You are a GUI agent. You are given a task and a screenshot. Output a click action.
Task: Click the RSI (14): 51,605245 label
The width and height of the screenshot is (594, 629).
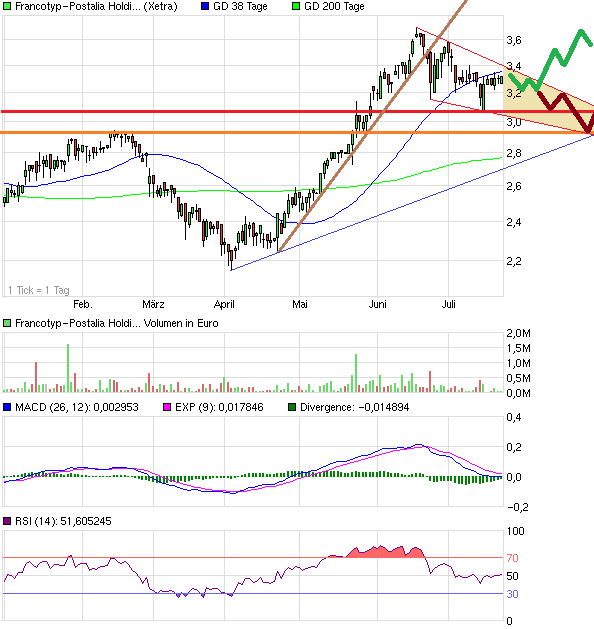[63, 521]
